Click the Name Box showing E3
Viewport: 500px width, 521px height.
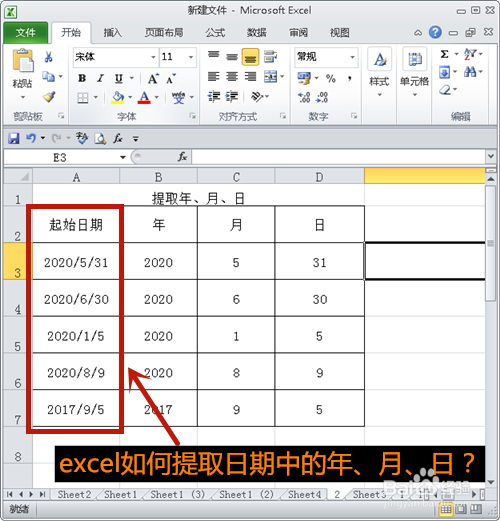coord(60,157)
